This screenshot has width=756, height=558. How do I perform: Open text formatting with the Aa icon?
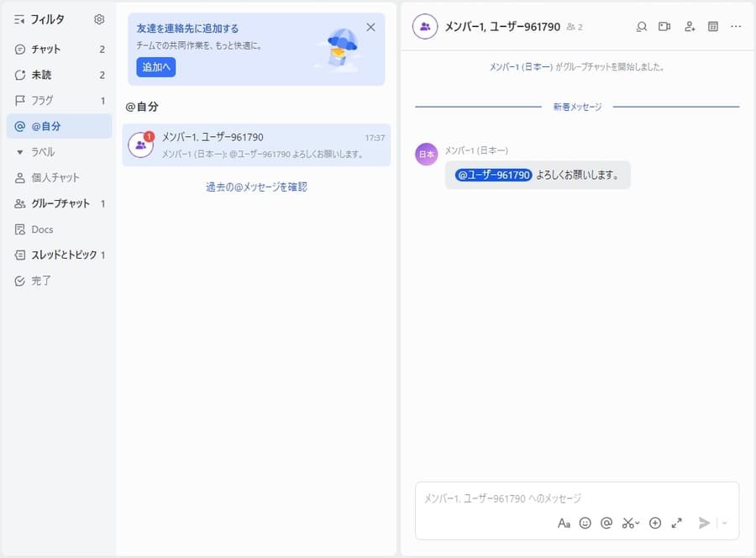click(564, 523)
